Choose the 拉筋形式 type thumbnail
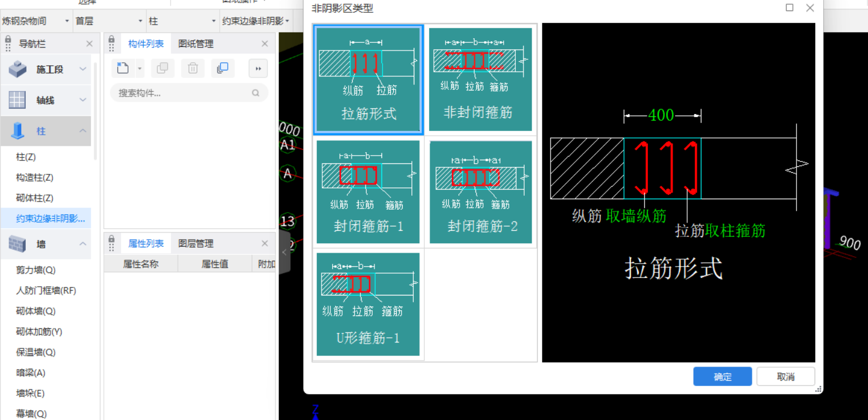 (368, 79)
